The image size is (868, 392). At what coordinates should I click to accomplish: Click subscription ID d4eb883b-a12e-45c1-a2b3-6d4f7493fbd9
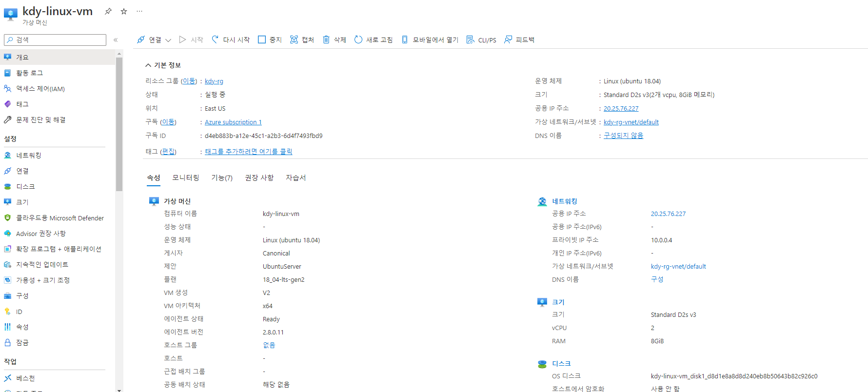click(263, 136)
